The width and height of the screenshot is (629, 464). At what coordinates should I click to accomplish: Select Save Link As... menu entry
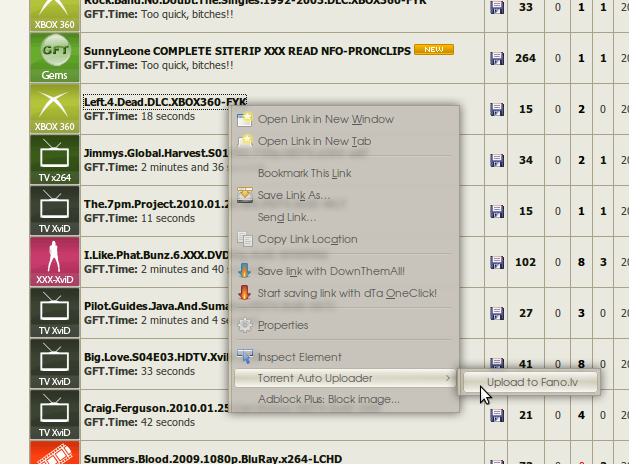coord(345,195)
